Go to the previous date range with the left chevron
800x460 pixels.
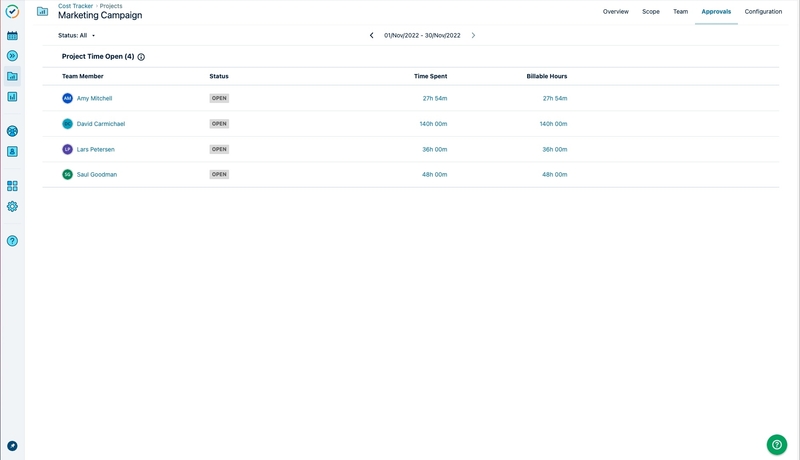click(372, 35)
